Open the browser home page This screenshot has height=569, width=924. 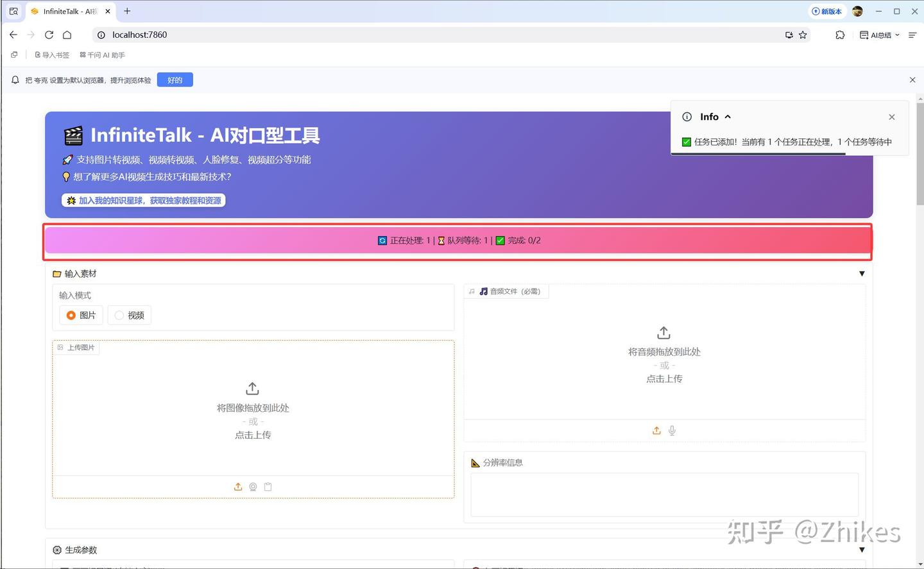(67, 35)
